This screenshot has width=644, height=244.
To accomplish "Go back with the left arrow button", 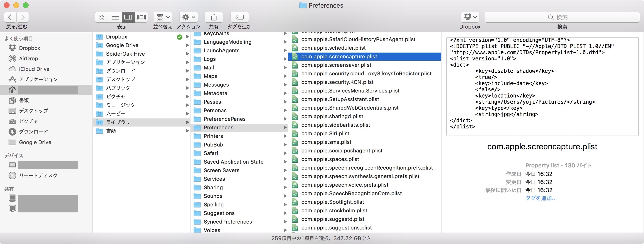I will click(10, 17).
